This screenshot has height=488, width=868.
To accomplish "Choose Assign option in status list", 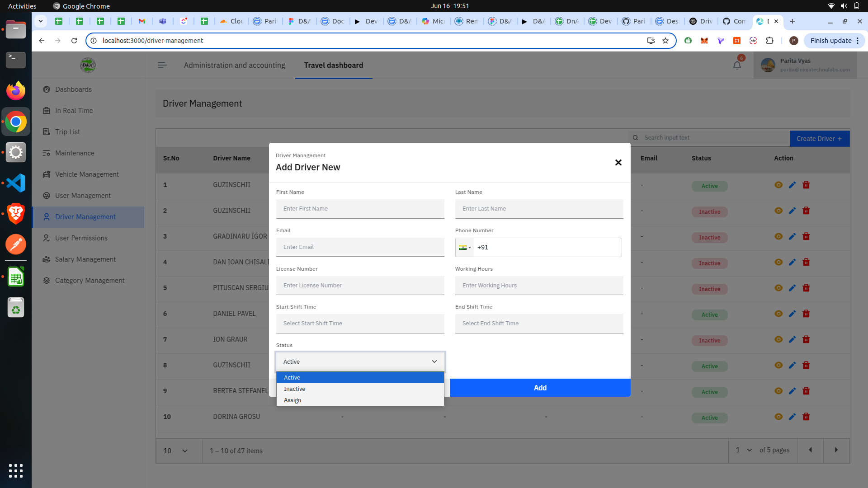I will pos(292,400).
